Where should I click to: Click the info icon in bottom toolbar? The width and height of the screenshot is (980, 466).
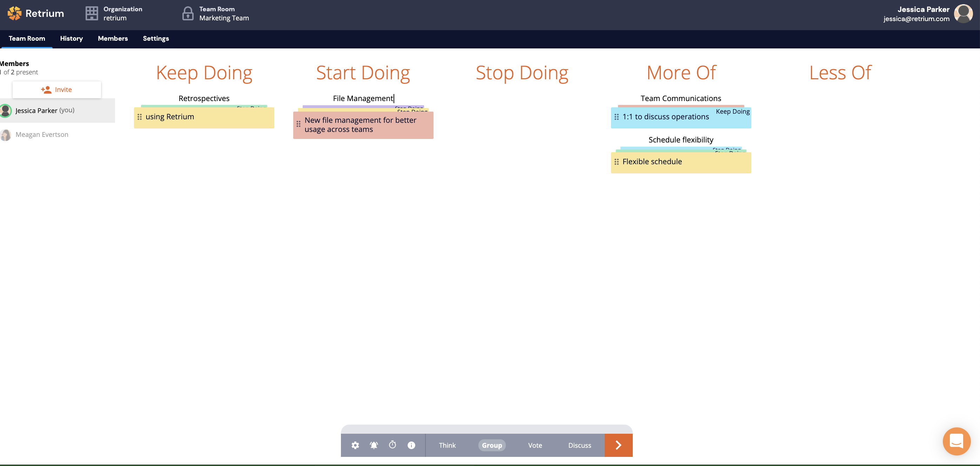(x=411, y=445)
